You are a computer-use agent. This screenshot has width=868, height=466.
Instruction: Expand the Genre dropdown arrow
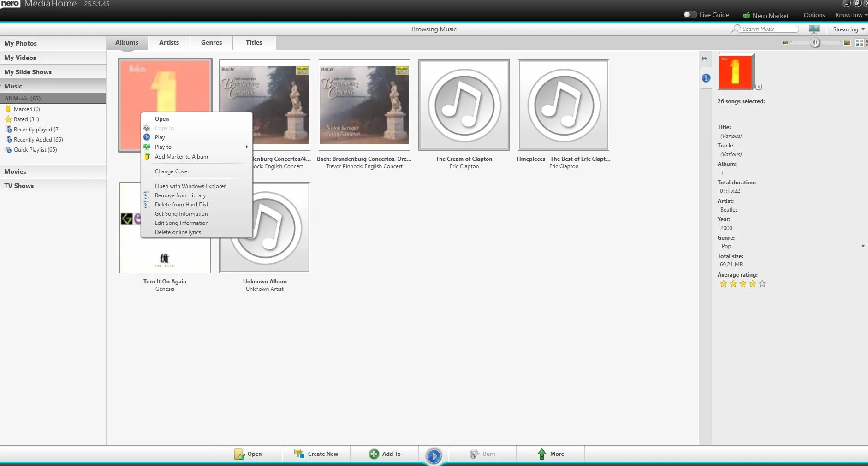863,246
